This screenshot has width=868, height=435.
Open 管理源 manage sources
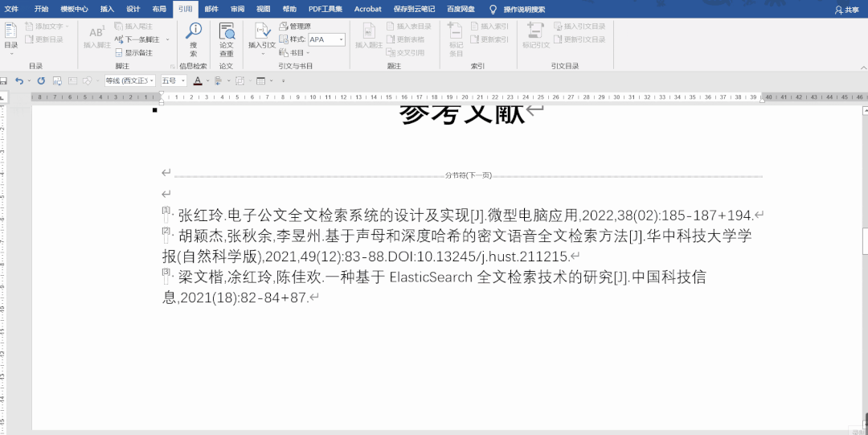click(294, 26)
